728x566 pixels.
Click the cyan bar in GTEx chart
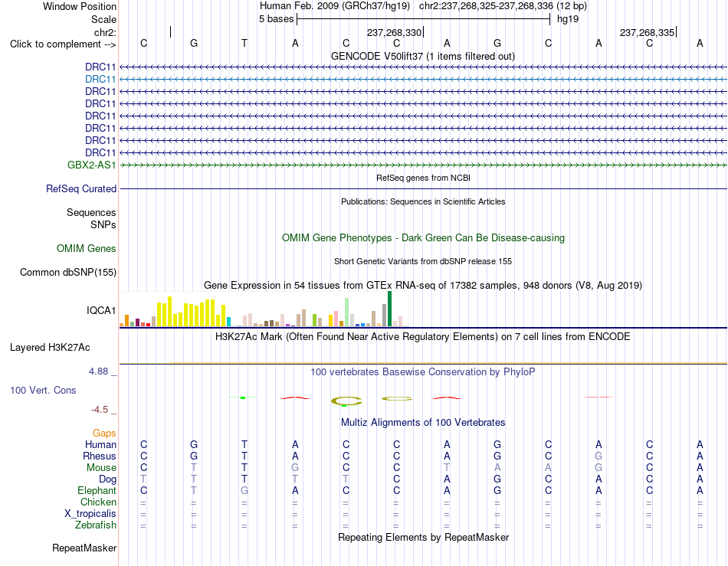pyautogui.click(x=228, y=322)
